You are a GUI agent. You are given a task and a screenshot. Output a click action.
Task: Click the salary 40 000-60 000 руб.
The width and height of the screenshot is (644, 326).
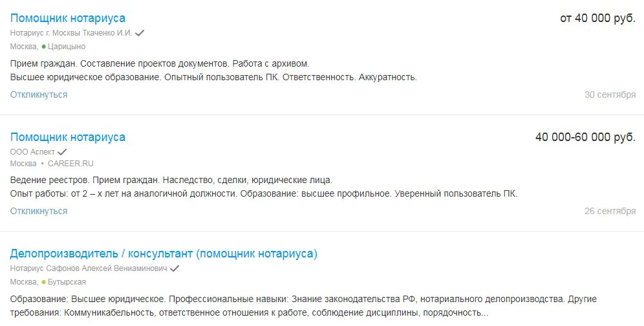(x=585, y=137)
